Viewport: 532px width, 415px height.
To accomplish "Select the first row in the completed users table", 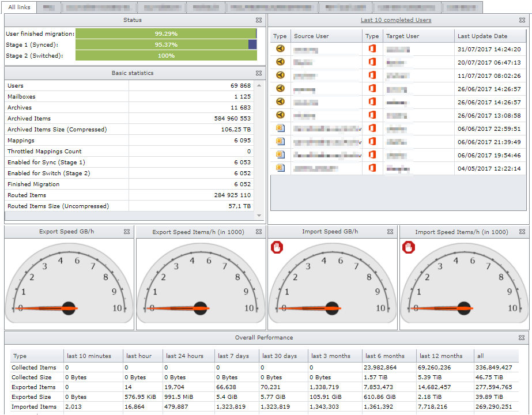I will pos(323,48).
